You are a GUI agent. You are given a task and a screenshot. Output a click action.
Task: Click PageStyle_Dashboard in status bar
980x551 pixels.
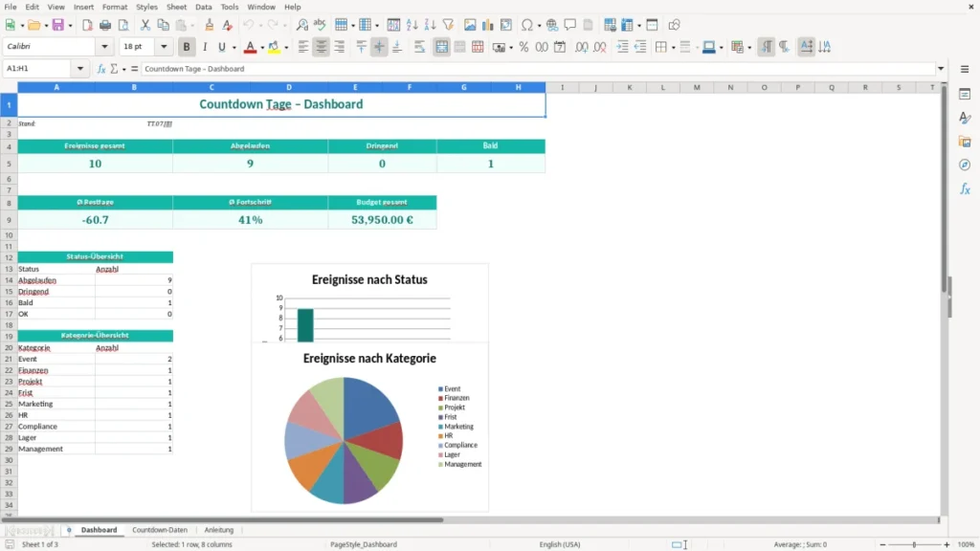tap(363, 544)
